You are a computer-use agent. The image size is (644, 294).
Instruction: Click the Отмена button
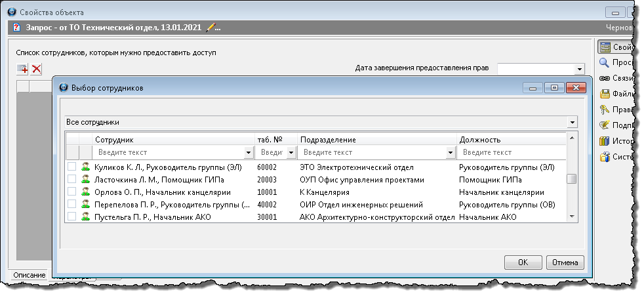565,262
